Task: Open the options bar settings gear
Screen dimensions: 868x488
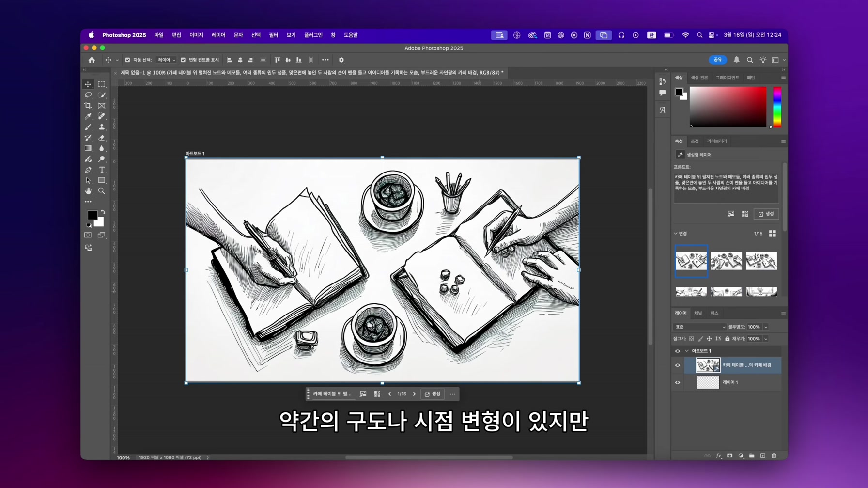Action: pyautogui.click(x=341, y=60)
